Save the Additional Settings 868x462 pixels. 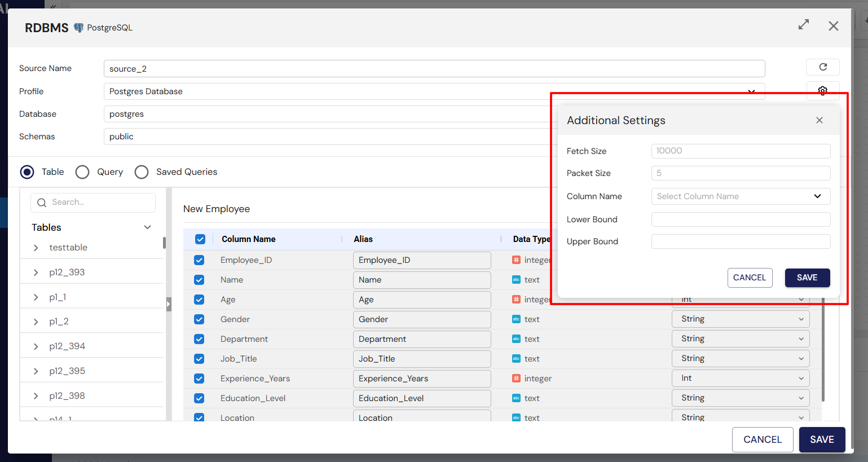coord(807,278)
